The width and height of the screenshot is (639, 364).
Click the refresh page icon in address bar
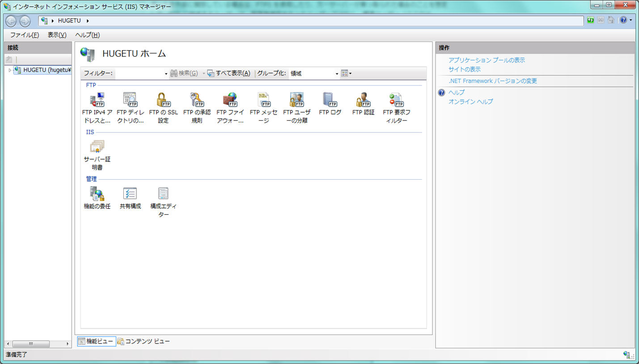(x=591, y=20)
